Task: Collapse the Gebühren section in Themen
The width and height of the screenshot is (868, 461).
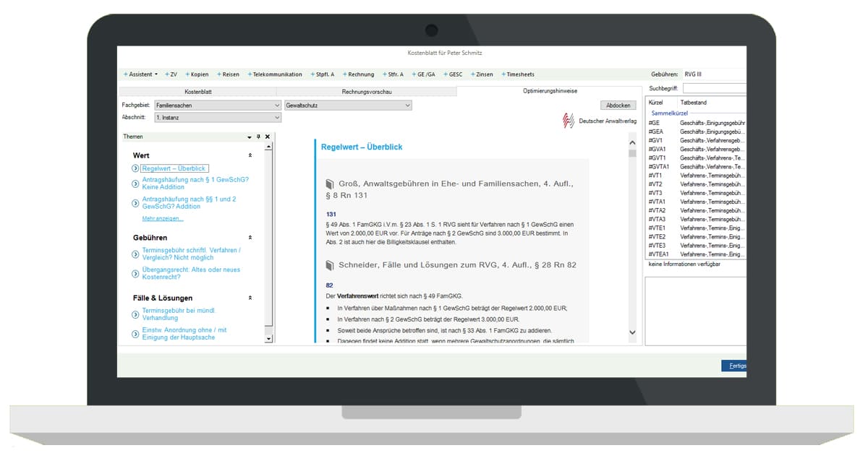Action: pos(250,237)
